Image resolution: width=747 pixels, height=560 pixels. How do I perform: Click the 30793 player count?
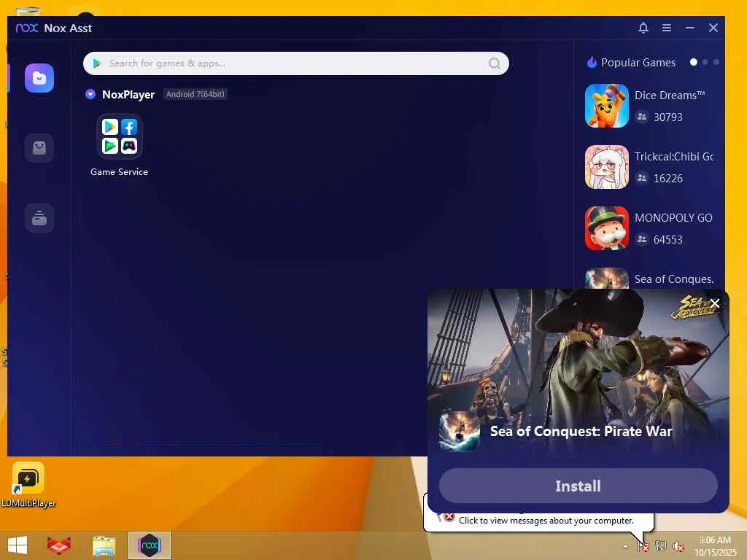(668, 117)
